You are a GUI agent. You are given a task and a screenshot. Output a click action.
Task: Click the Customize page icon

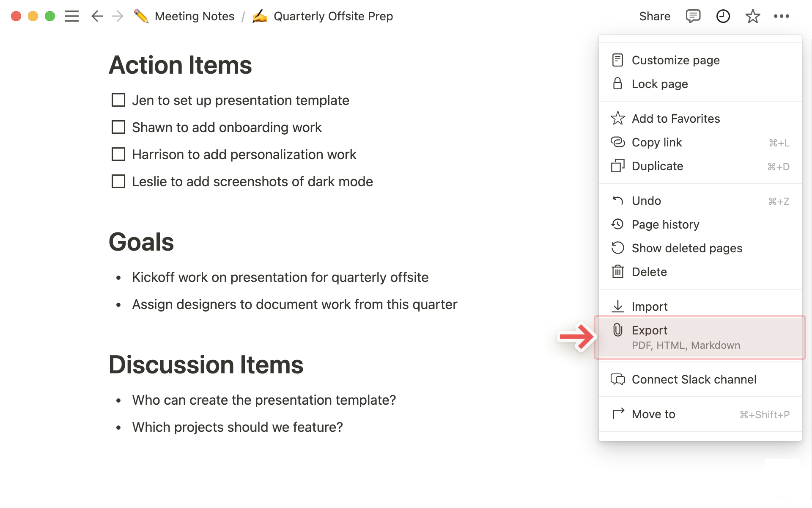(617, 59)
